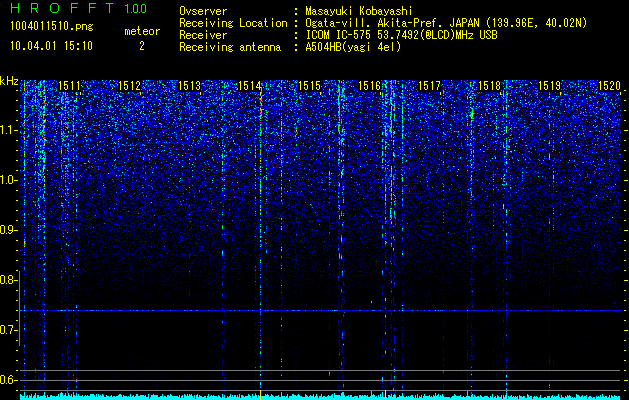Click the meteor count 2

tap(142, 46)
